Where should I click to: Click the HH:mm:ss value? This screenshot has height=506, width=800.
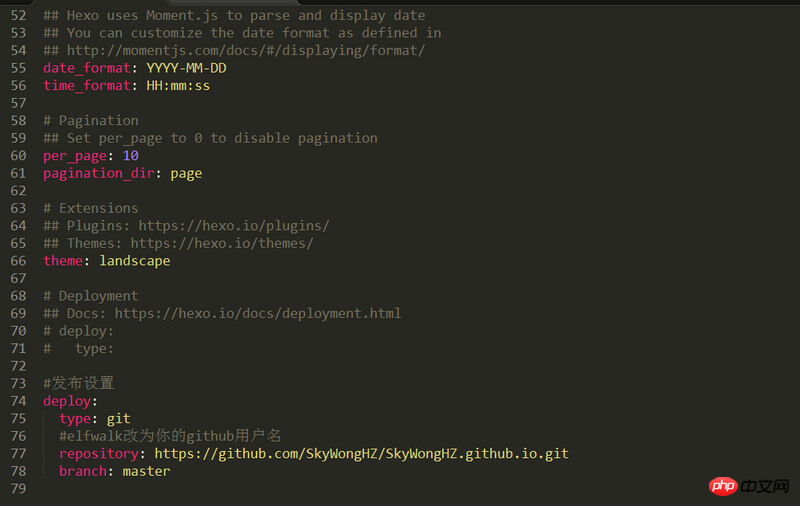pyautogui.click(x=178, y=86)
